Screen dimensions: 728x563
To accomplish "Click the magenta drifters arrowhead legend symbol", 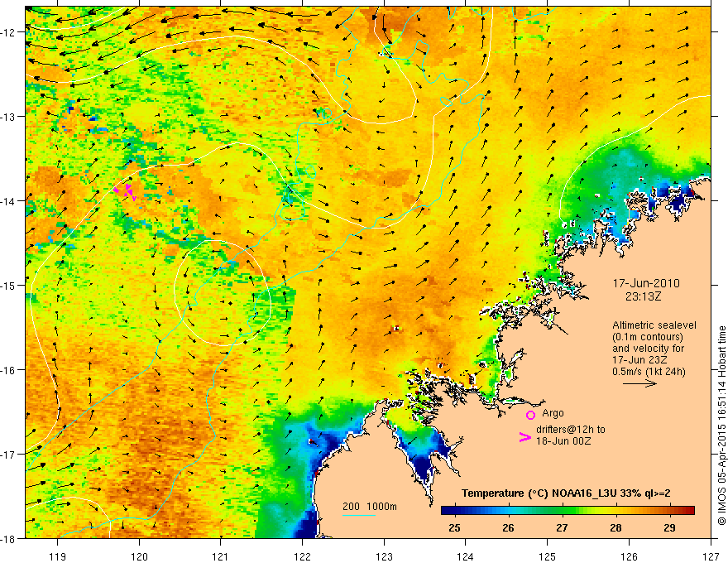I will tap(525, 437).
